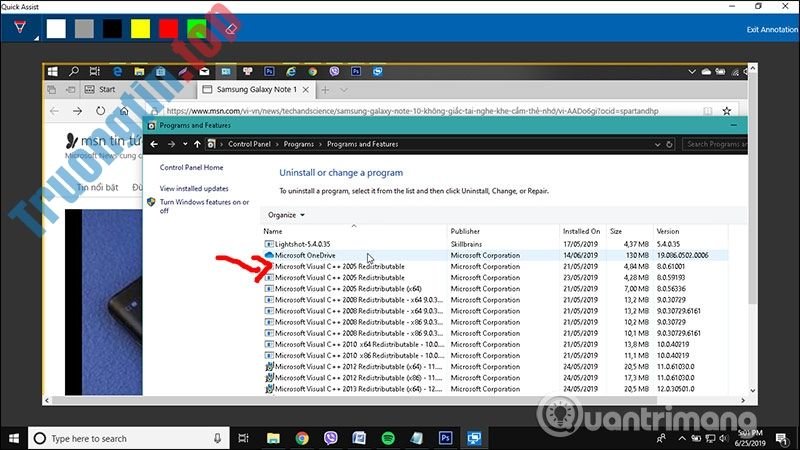Select the red annotation color
Viewport: 800px width, 450px height.
click(169, 29)
